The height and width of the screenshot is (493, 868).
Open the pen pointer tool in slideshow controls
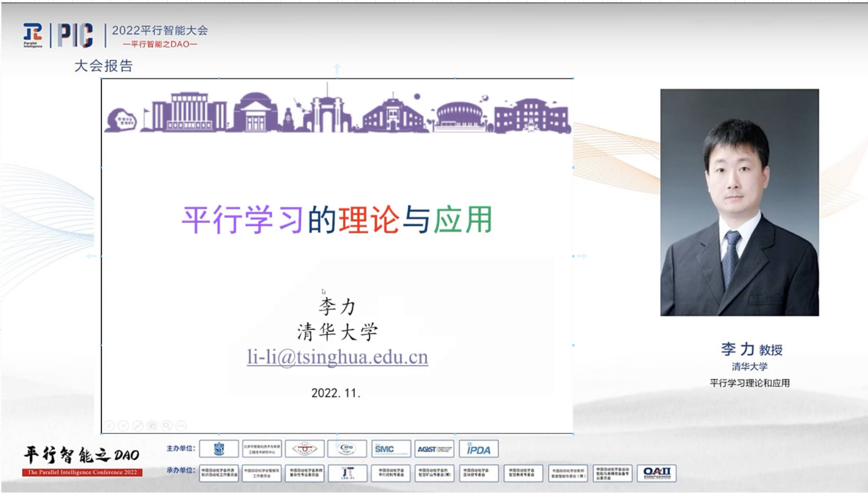coord(138,426)
